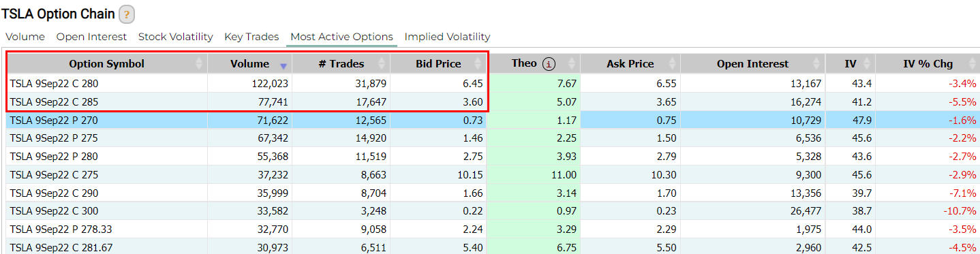Image resolution: width=980 pixels, height=254 pixels.
Task: Show the Theo column info icon
Action: coord(549,64)
